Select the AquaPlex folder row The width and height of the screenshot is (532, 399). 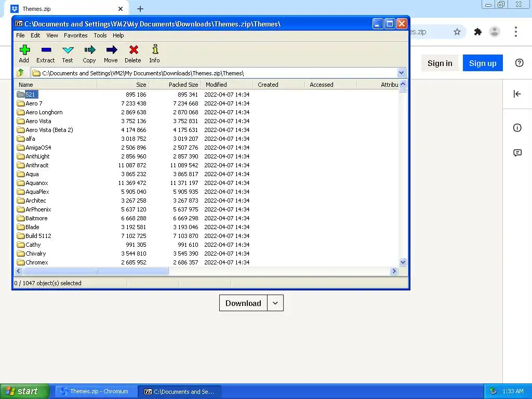pos(207,191)
